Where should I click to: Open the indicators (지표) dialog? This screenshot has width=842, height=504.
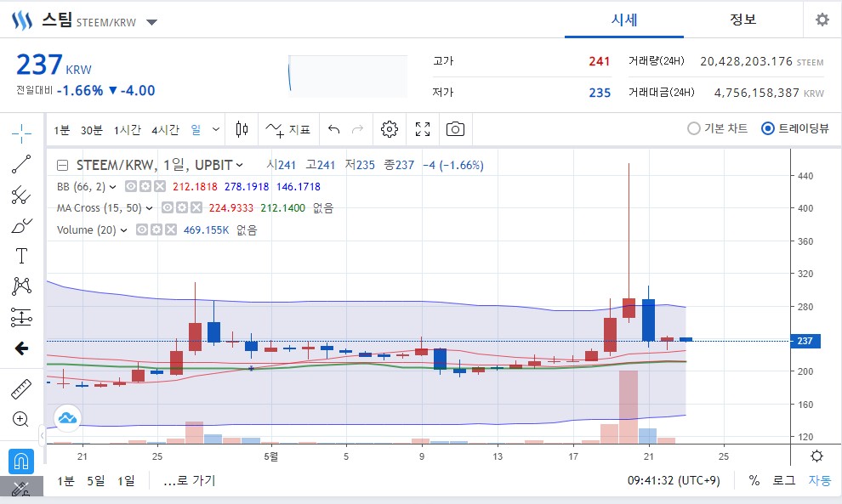pos(287,129)
